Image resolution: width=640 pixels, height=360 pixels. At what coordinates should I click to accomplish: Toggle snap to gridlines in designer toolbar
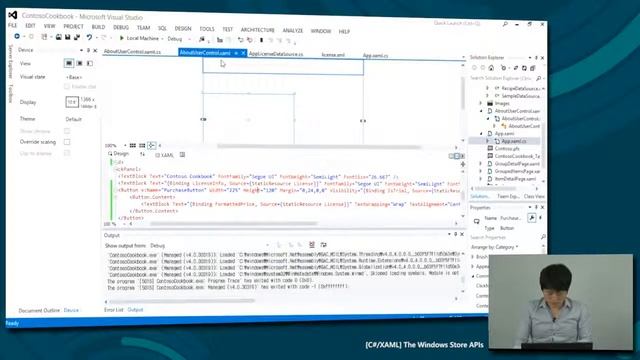pos(142,145)
